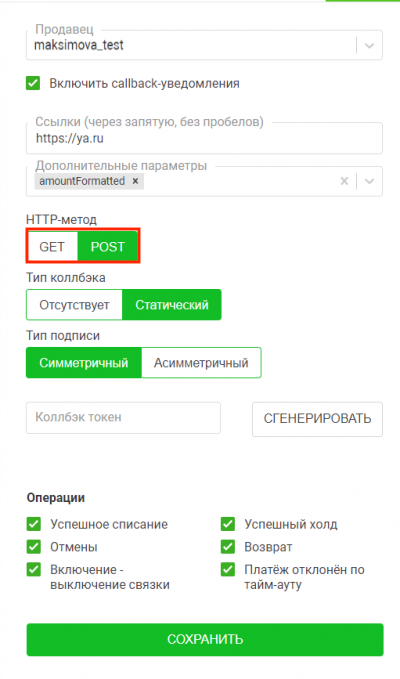The height and width of the screenshot is (679, 400).
Task: Toggle the Успешное списание checkbox
Action: [34, 524]
